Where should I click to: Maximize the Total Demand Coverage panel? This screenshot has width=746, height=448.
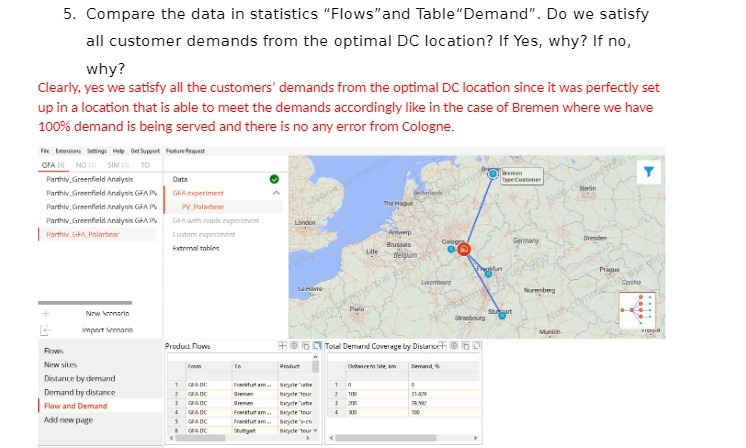pos(477,346)
